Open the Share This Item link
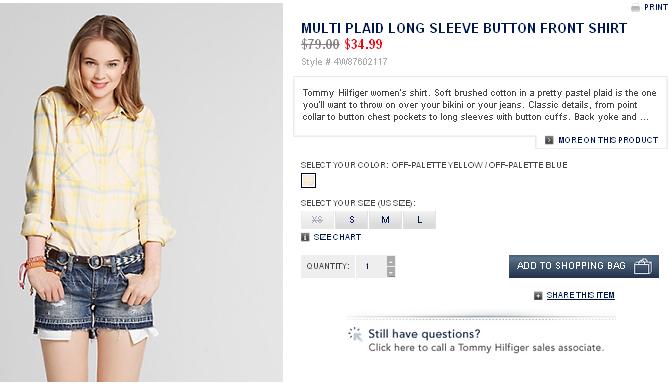 [x=580, y=295]
